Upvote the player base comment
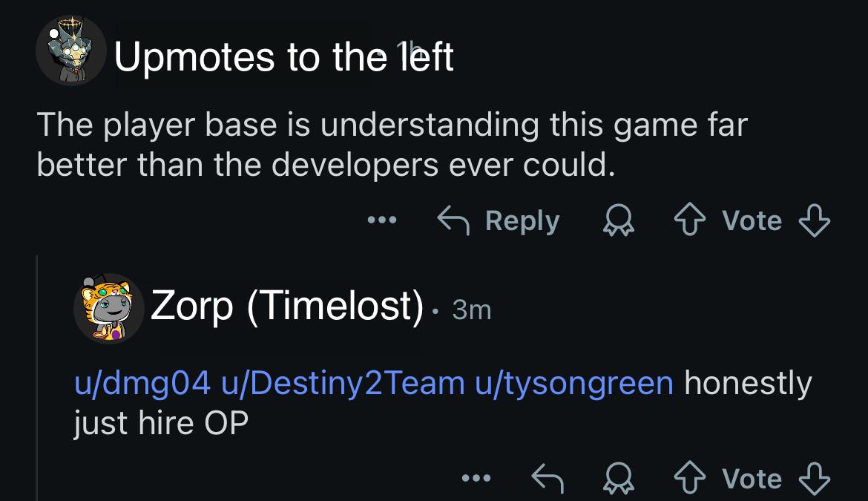Screen dimensions: 868x501 tap(690, 221)
